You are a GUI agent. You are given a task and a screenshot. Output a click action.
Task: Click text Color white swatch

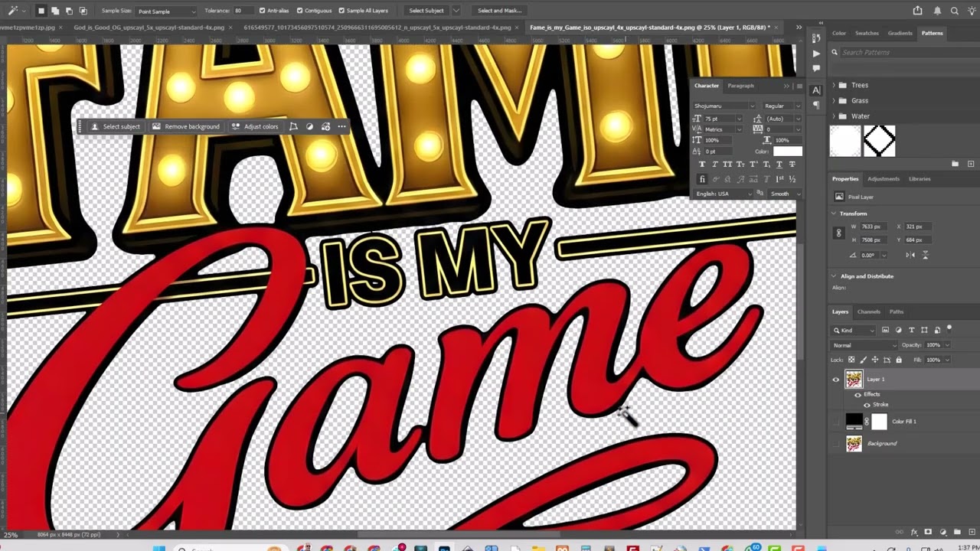788,152
